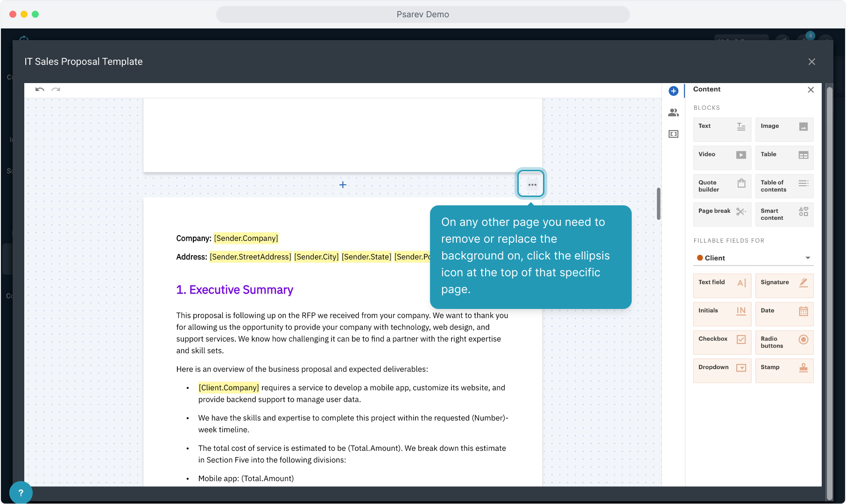This screenshot has width=846, height=504.
Task: Open the recipients people icon panel
Action: point(673,112)
